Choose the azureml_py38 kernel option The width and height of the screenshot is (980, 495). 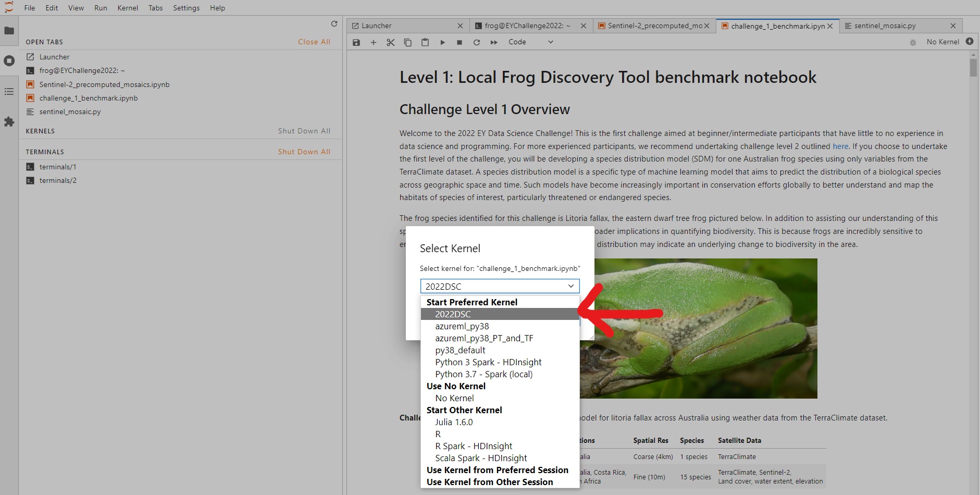pyautogui.click(x=500, y=326)
